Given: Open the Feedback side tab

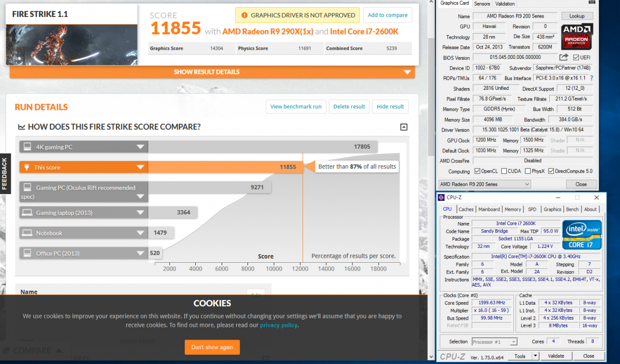Looking at the screenshot, I should [x=5, y=173].
